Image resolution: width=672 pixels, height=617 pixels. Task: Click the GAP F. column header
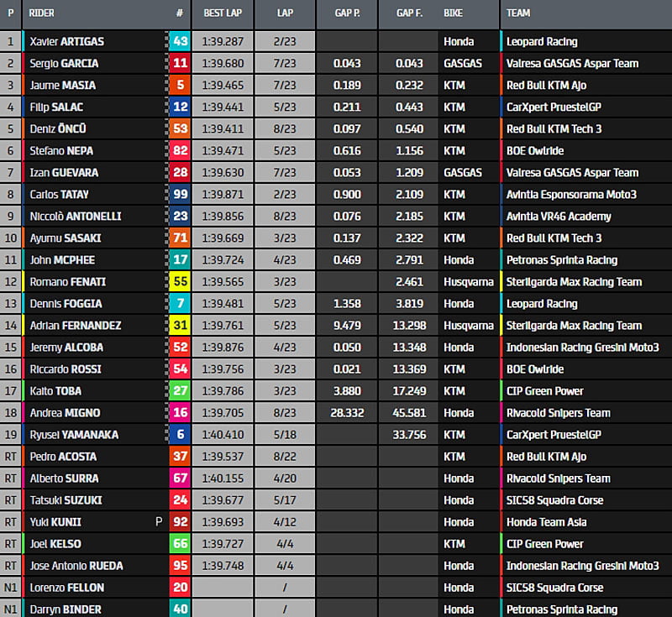pyautogui.click(x=407, y=13)
